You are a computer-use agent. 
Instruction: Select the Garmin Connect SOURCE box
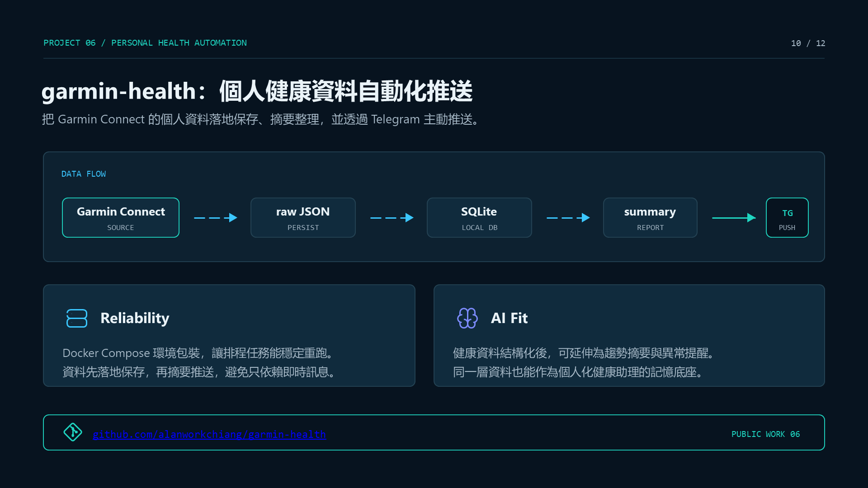[x=121, y=218]
